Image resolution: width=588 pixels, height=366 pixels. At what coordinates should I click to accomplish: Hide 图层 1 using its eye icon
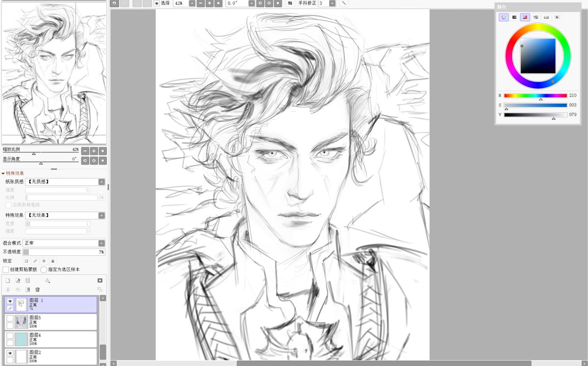click(x=10, y=301)
